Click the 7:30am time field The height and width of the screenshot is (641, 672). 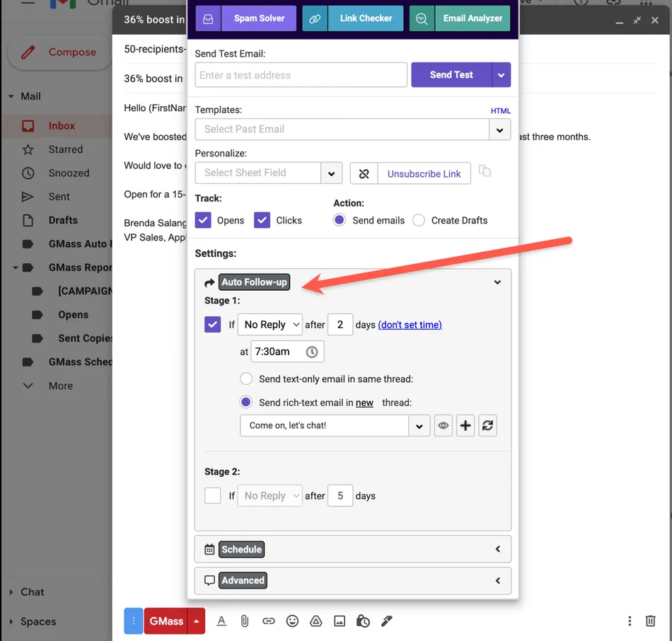(287, 352)
